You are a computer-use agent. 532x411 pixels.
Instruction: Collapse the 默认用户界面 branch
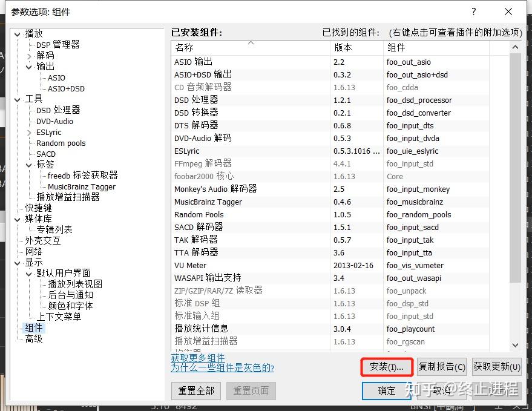28,274
